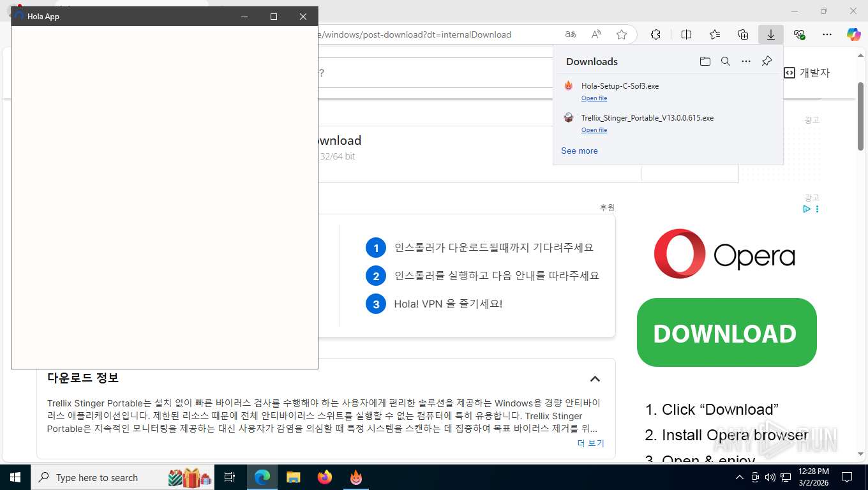868x490 pixels.
Task: Click the page vertical scrollbar thumb
Action: (x=860, y=117)
